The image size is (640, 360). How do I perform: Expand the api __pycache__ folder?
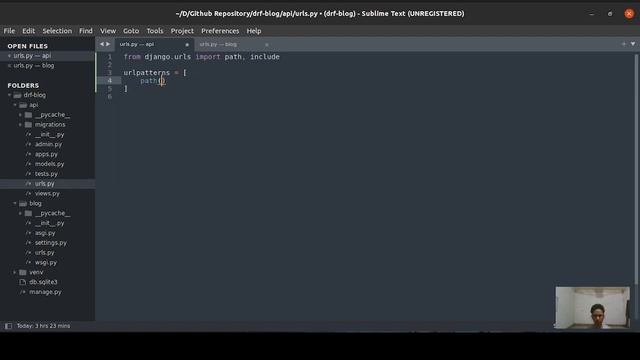pos(20,115)
